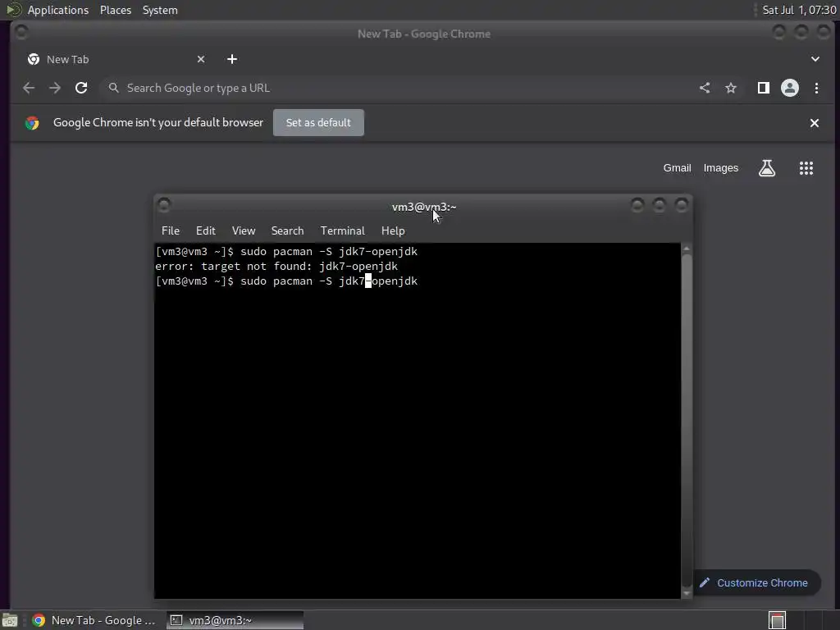Viewport: 840px width, 630px height.
Task: Switch to vm3@vm3 terminal taskbar button
Action: [x=235, y=620]
